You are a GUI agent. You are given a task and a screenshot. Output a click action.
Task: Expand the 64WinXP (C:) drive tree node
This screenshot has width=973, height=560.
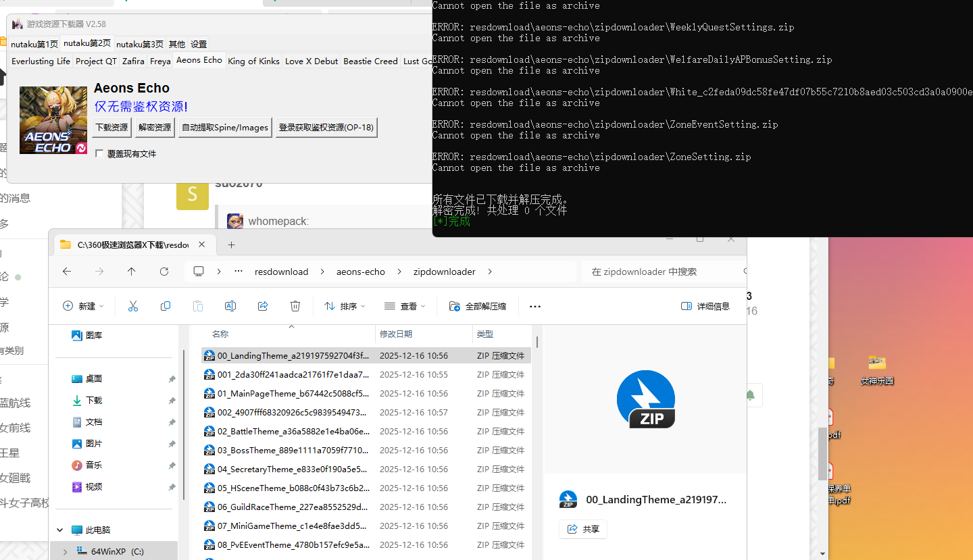click(x=65, y=551)
